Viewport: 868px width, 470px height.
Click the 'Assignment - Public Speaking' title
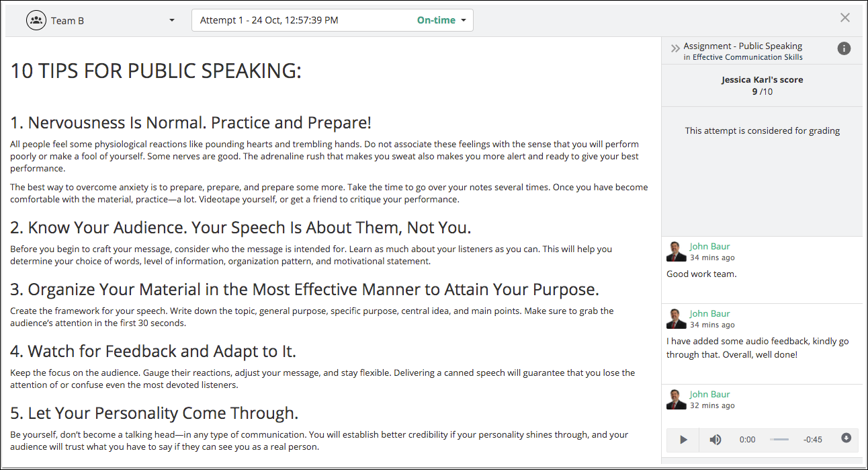pyautogui.click(x=743, y=46)
